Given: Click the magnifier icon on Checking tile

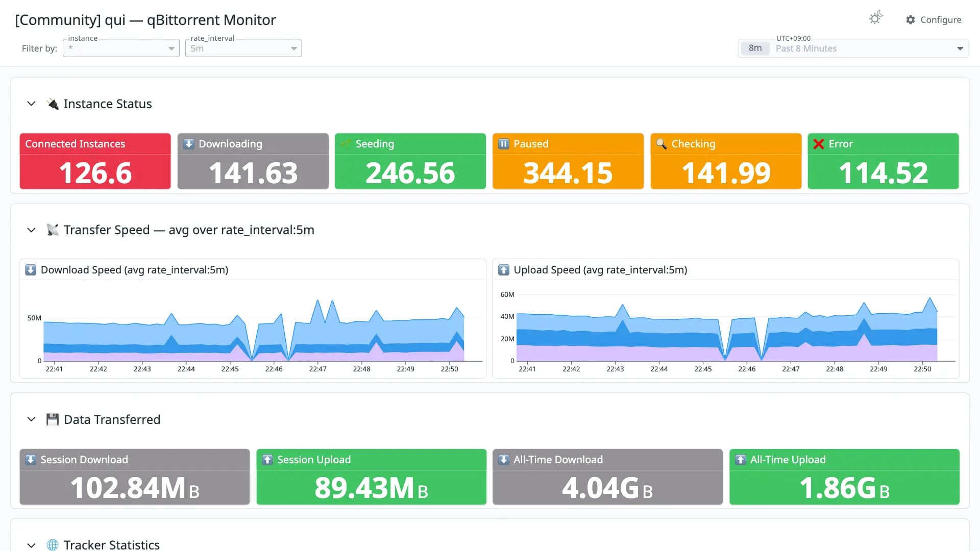Looking at the screenshot, I should 661,144.
